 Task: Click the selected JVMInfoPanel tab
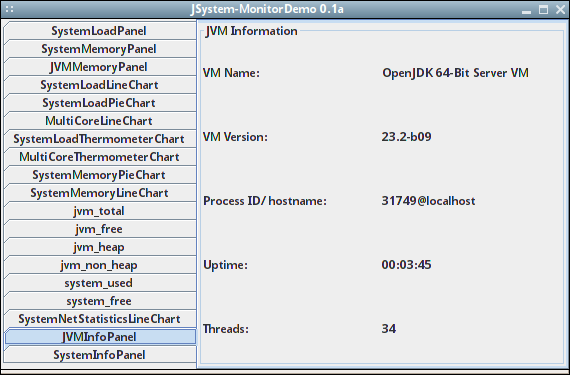(100, 337)
